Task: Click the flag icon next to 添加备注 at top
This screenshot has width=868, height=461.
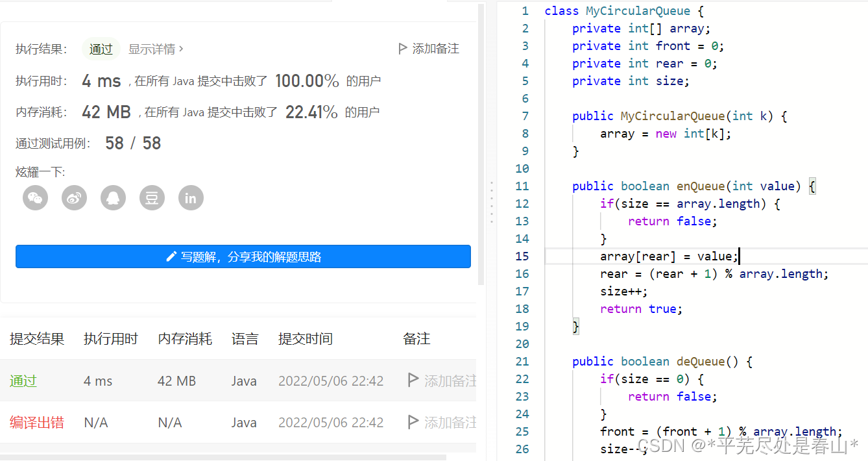Action: (x=403, y=49)
